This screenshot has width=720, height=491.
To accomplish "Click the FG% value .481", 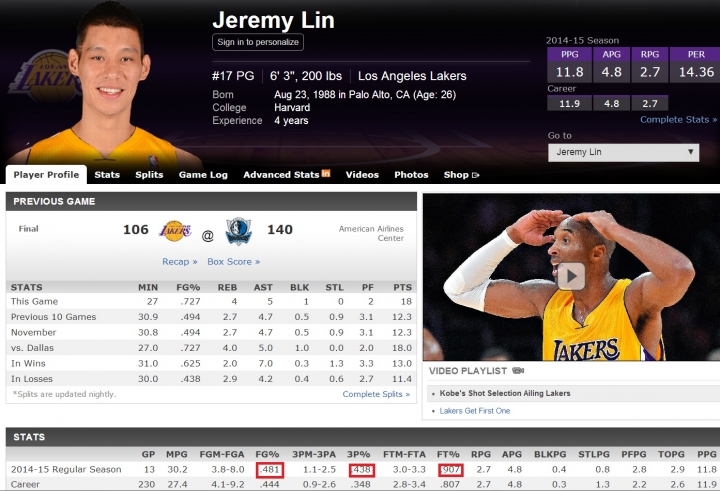I will [270, 470].
